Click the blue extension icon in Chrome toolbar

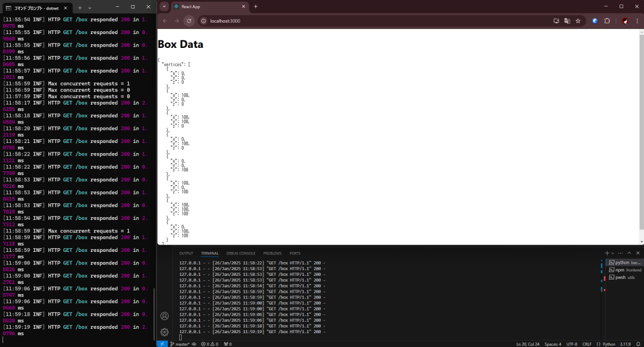tap(595, 21)
